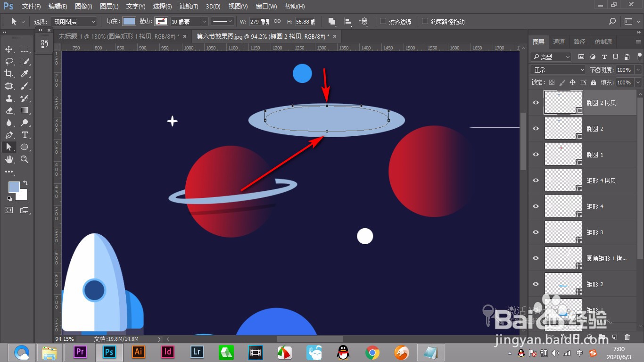This screenshot has height=362, width=644.
Task: Click the stroke color swatch
Action: tap(161, 21)
